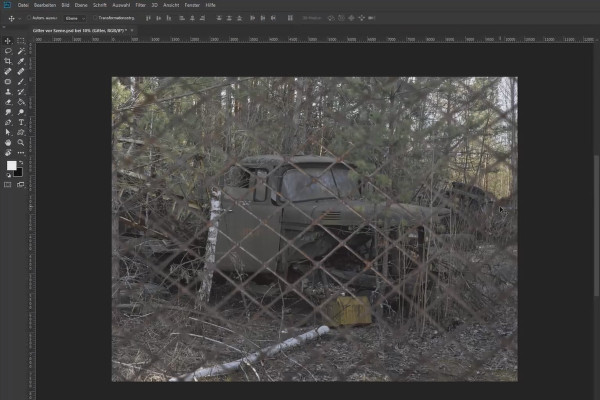Open the Datei menu

23,5
